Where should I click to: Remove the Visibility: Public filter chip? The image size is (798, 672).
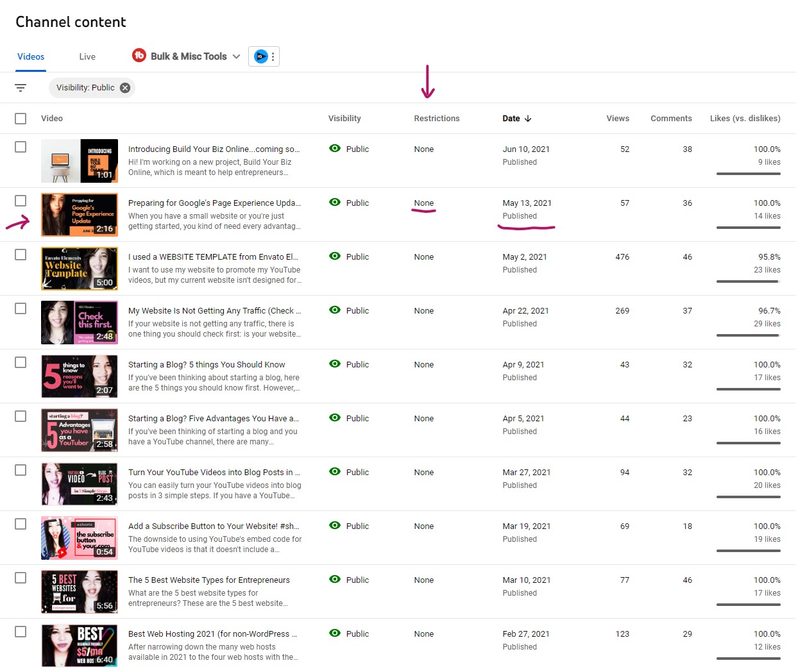click(x=125, y=88)
